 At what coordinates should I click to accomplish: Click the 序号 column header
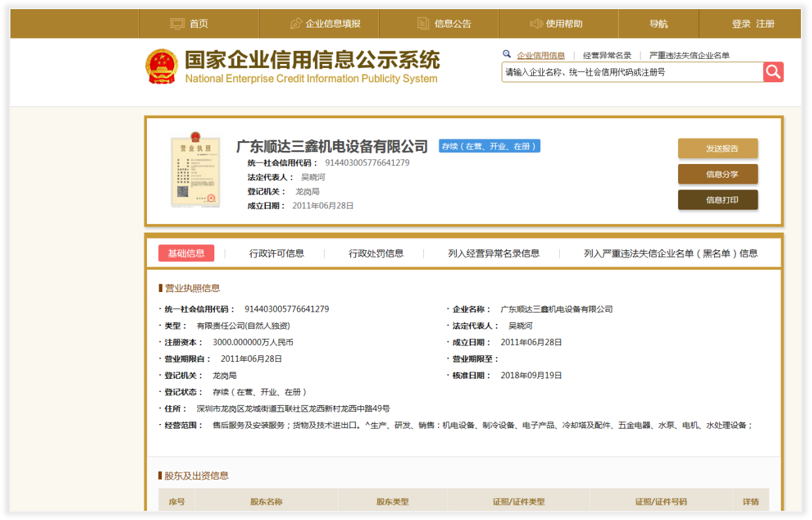(x=177, y=502)
